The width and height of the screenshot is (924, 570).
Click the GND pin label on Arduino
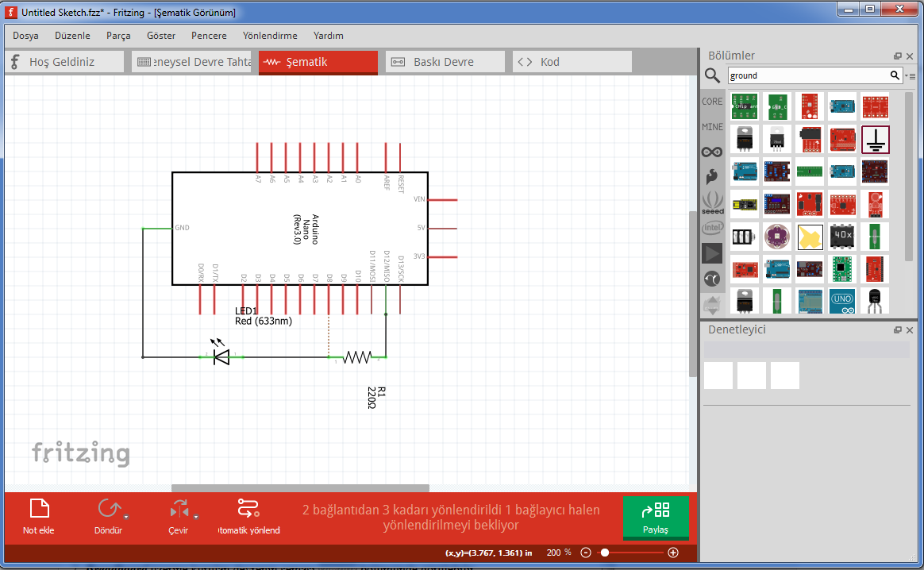pyautogui.click(x=182, y=228)
